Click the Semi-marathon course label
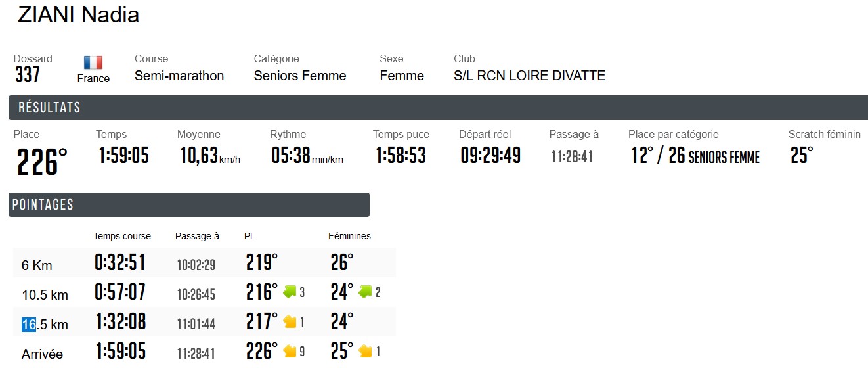The height and width of the screenshot is (368, 868). point(179,76)
